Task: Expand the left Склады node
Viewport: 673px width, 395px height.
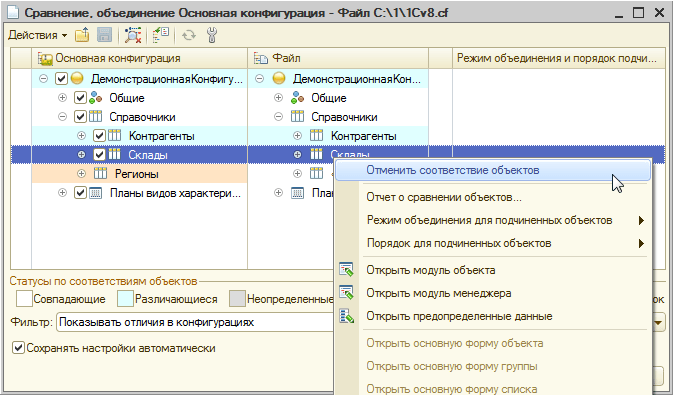Action: 81,155
